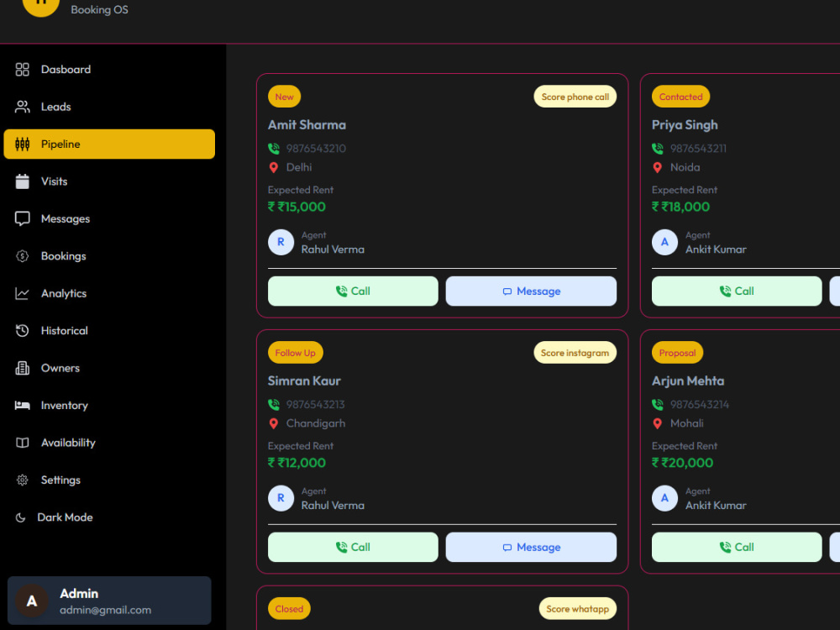Navigate to Visits
This screenshot has width=840, height=630.
(x=109, y=181)
